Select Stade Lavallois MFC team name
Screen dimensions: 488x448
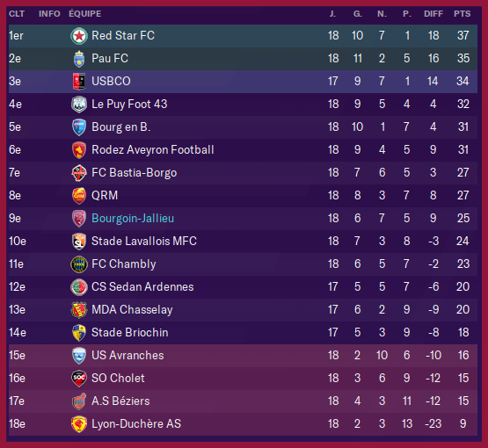pyautogui.click(x=144, y=241)
